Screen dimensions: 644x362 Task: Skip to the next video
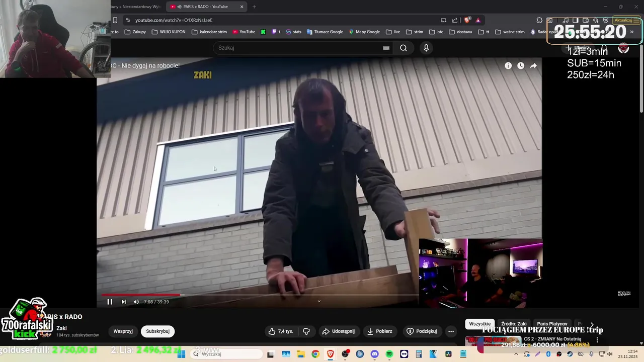[124, 302]
